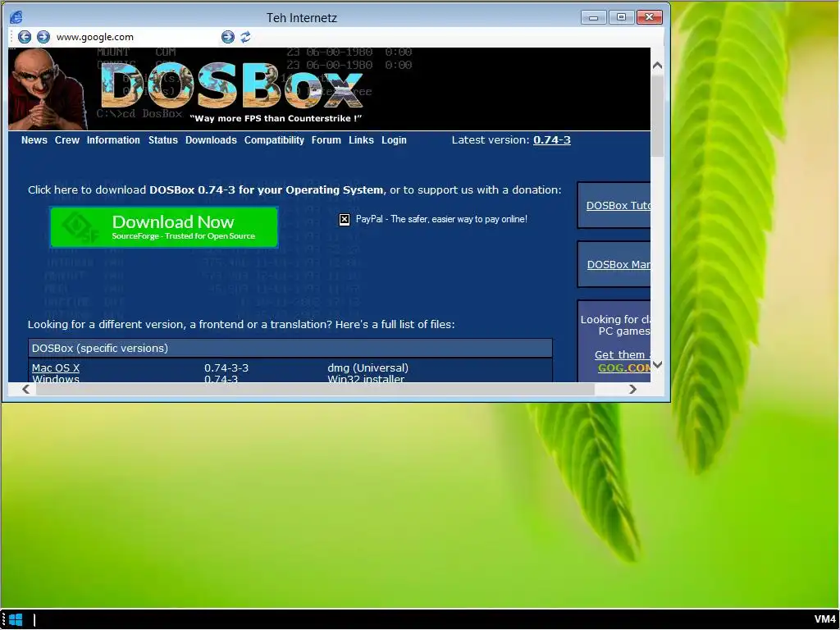Click the vertical scrollbar thumb

pos(657,115)
